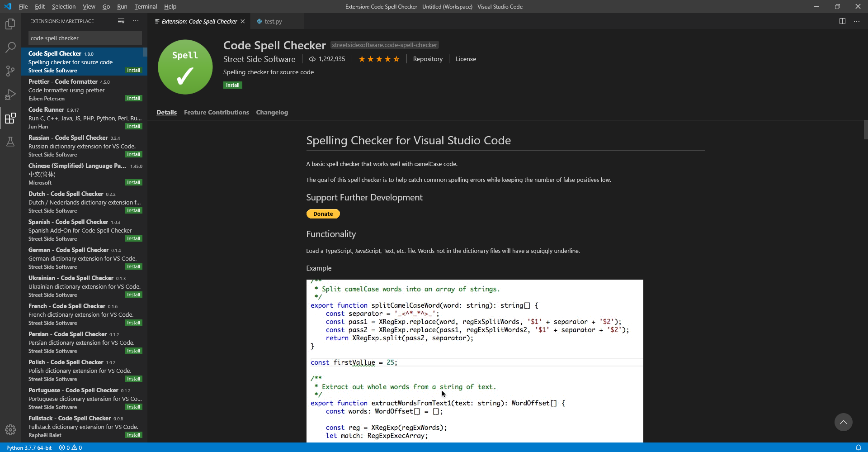The width and height of the screenshot is (868, 452).
Task: Open the Help menu
Action: click(170, 6)
